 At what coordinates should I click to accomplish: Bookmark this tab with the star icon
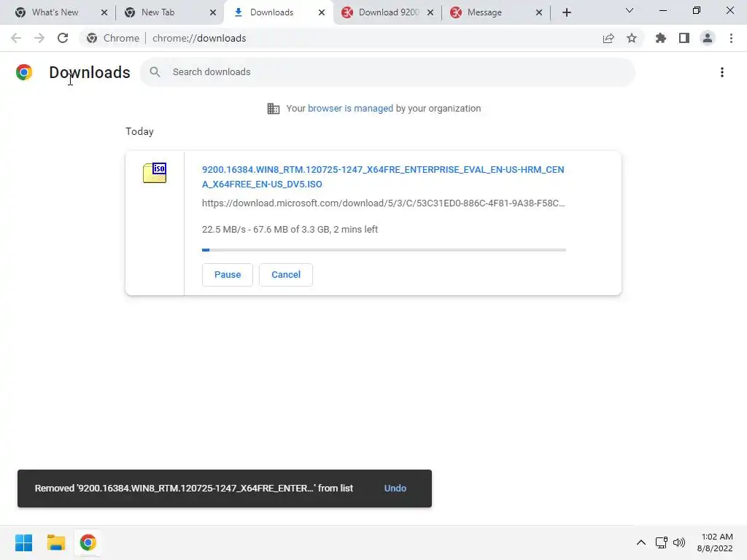(632, 38)
